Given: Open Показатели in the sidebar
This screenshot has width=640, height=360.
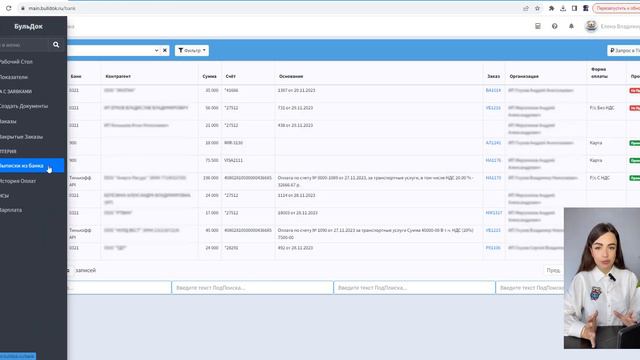Looking at the screenshot, I should coord(14,77).
